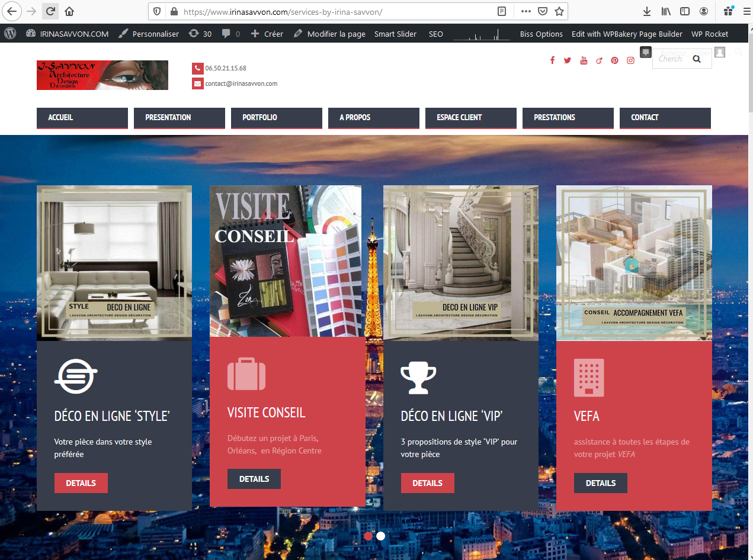Save page to Pocket icon
This screenshot has width=753, height=560.
pos(542,11)
